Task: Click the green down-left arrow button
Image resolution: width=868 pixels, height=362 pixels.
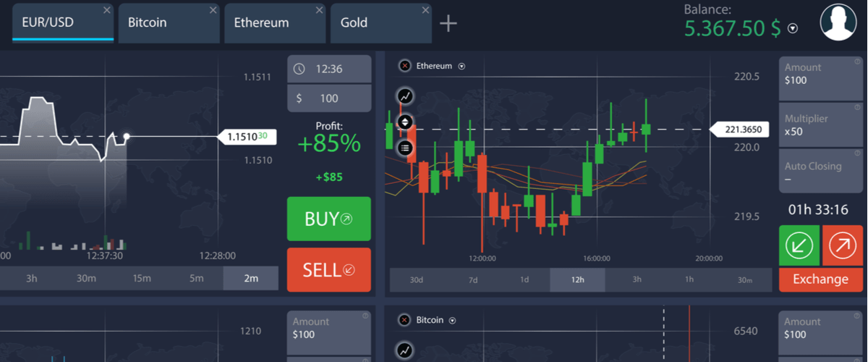Action: tap(799, 245)
